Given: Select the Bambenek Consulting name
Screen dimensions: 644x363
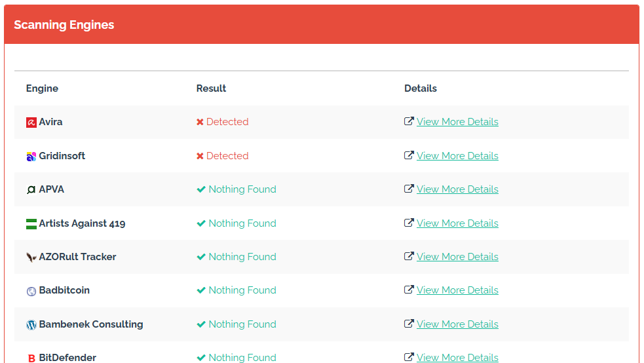Looking at the screenshot, I should click(91, 324).
